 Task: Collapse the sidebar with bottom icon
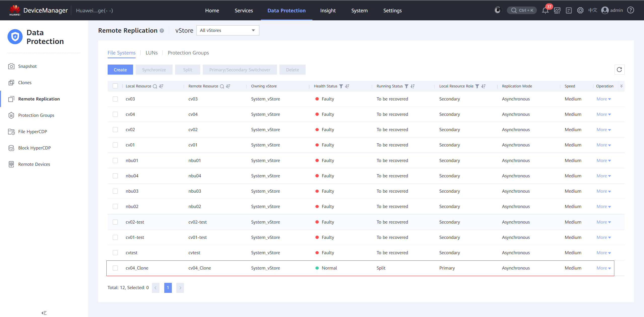[x=44, y=313]
